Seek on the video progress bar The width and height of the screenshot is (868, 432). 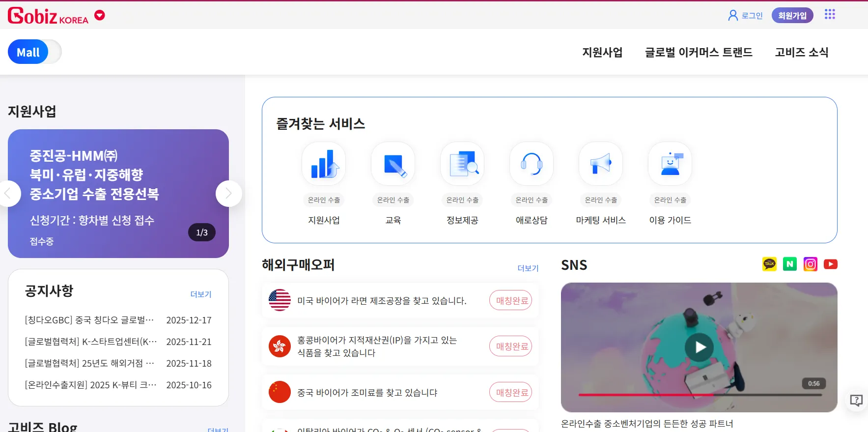[700, 395]
